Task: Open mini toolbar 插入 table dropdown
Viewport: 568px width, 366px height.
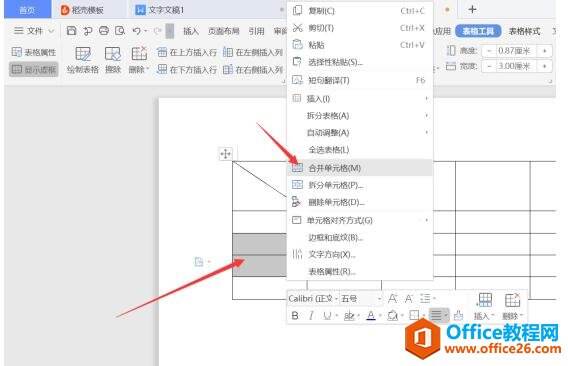Action: (484, 307)
